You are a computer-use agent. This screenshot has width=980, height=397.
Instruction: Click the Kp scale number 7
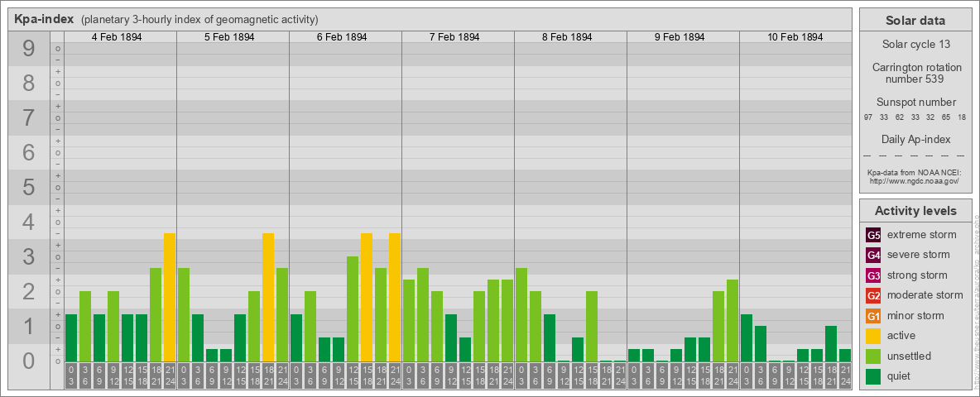[28, 118]
